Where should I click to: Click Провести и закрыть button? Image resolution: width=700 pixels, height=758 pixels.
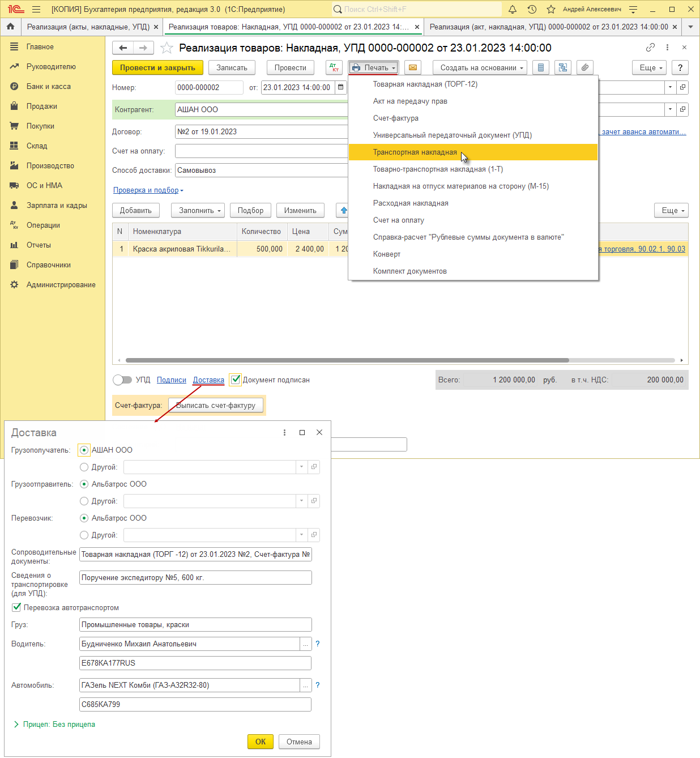(157, 67)
